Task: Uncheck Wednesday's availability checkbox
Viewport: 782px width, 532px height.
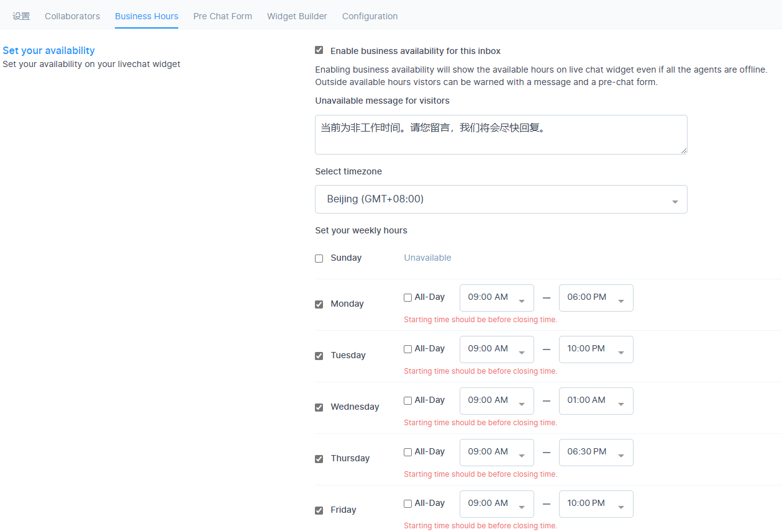Action: [x=319, y=407]
